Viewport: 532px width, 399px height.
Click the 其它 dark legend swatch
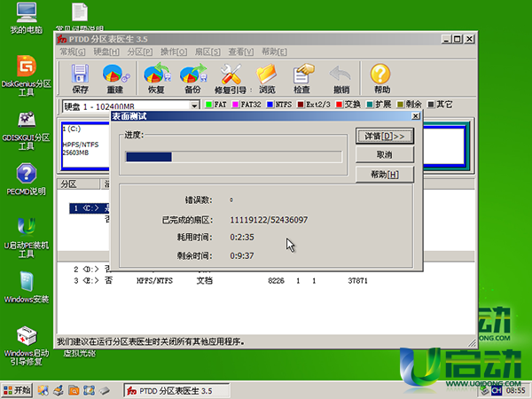[x=431, y=104]
